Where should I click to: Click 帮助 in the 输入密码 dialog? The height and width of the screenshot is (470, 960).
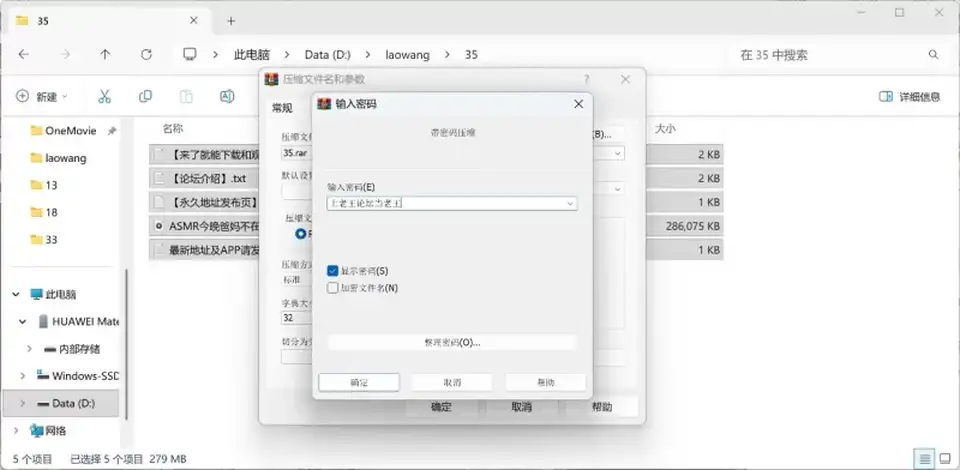coord(546,382)
